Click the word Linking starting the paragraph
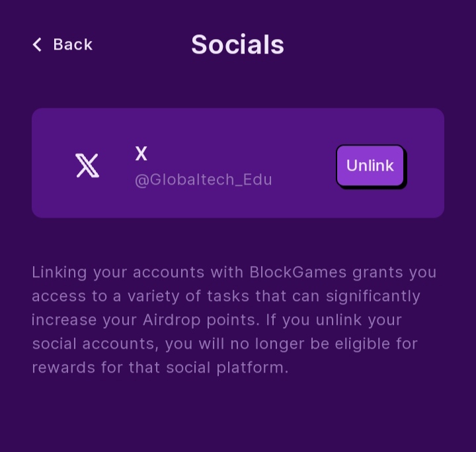476x452 pixels. (59, 272)
